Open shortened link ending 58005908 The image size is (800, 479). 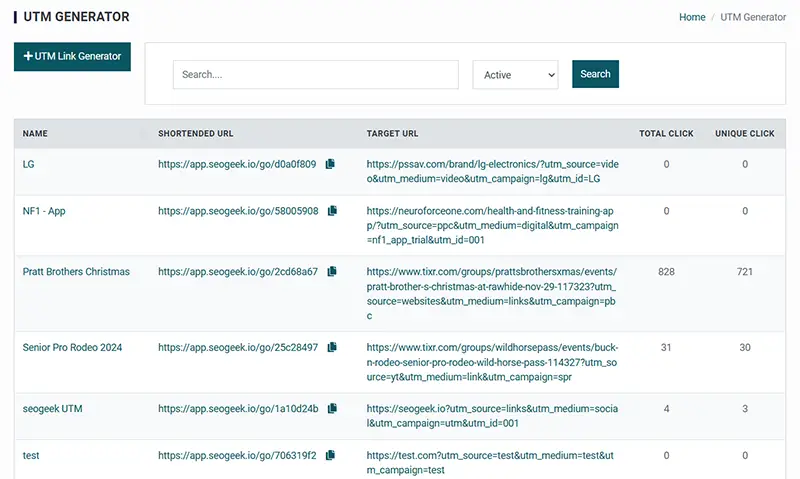point(238,211)
